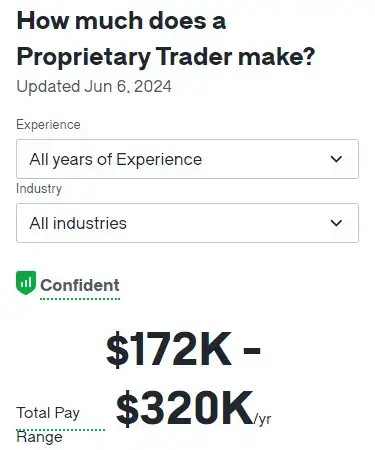Click the 'Industry' field label
Viewport: 375px width, 450px height.
click(x=39, y=189)
